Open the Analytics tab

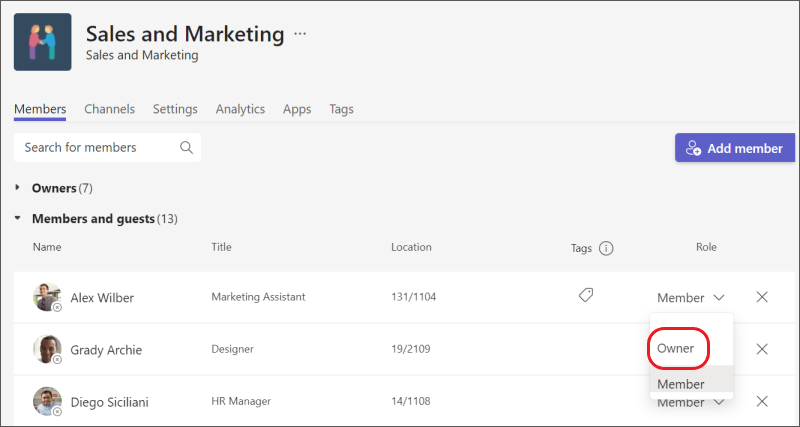[x=240, y=109]
